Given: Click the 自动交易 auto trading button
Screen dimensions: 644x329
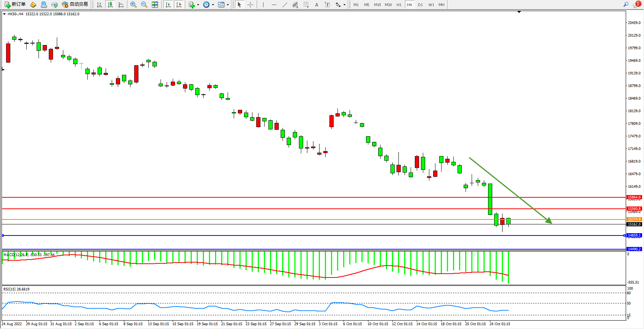Looking at the screenshot, I should pyautogui.click(x=75, y=5).
